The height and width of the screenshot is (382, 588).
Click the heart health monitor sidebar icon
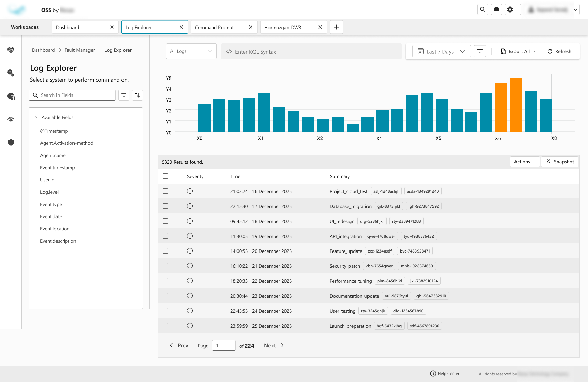click(x=11, y=50)
